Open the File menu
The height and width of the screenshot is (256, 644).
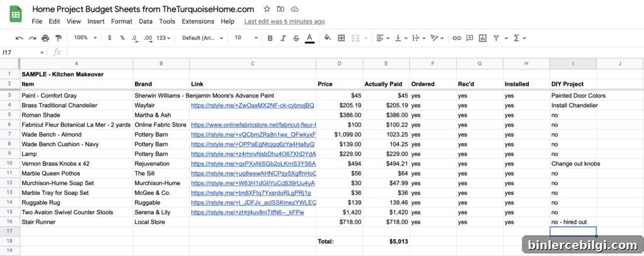(37, 21)
